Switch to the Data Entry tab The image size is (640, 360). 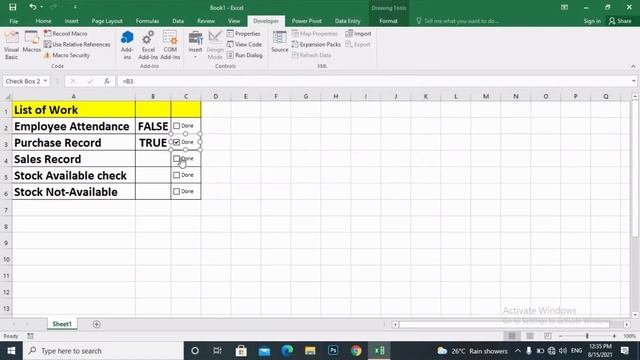point(347,21)
